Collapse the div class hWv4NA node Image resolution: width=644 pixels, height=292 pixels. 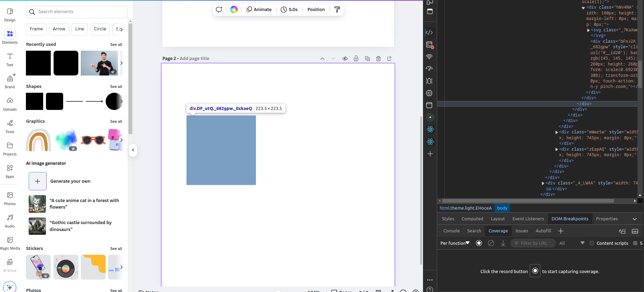[583, 8]
